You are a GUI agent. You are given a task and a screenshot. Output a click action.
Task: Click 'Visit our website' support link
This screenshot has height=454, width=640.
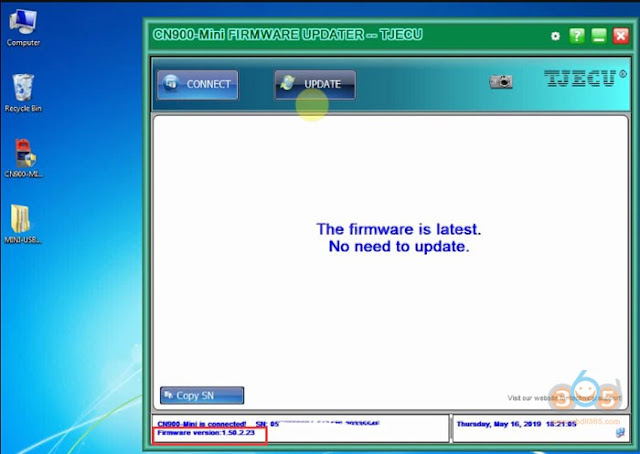click(564, 398)
